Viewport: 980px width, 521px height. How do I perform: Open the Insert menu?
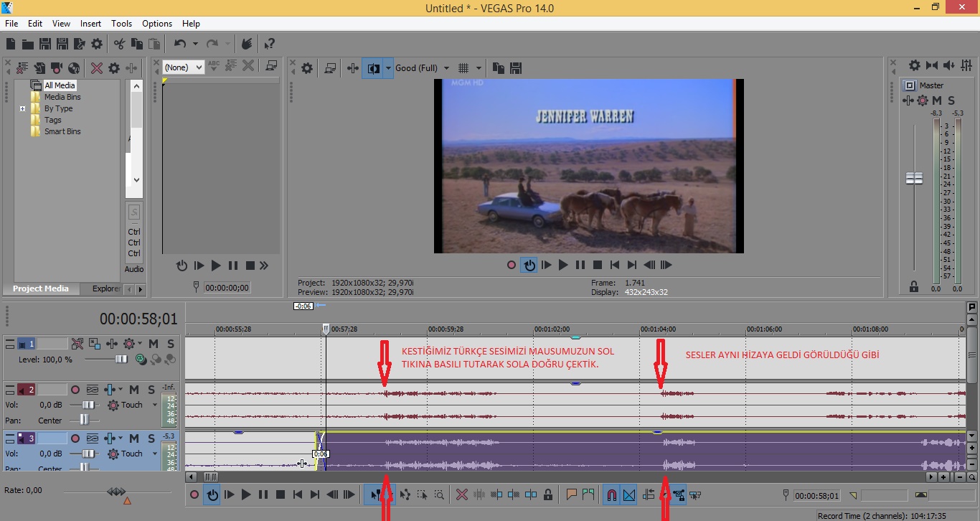pos(90,24)
